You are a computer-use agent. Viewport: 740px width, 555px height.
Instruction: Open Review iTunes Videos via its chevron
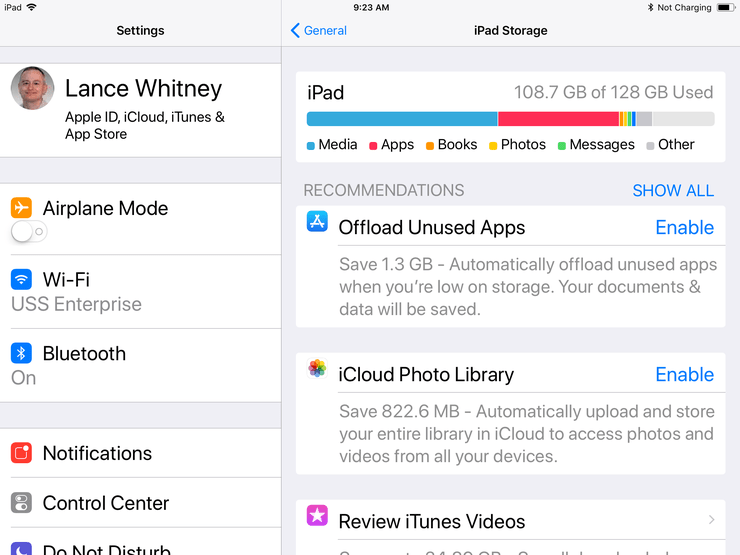712,520
